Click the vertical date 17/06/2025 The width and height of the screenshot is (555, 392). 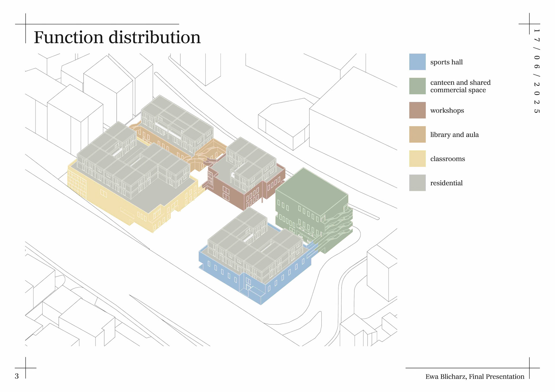(536, 71)
